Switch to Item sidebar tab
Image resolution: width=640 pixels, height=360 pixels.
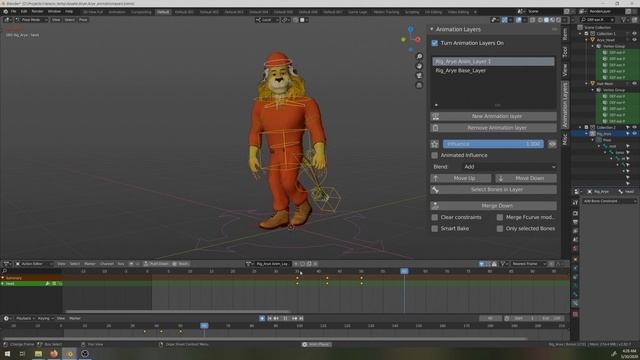tap(565, 33)
